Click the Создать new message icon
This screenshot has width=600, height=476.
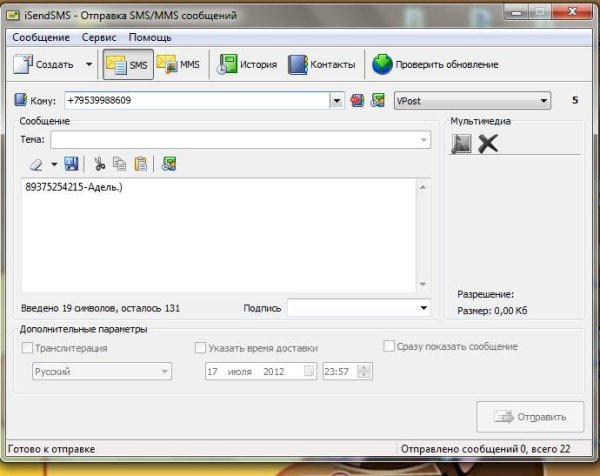[x=23, y=64]
